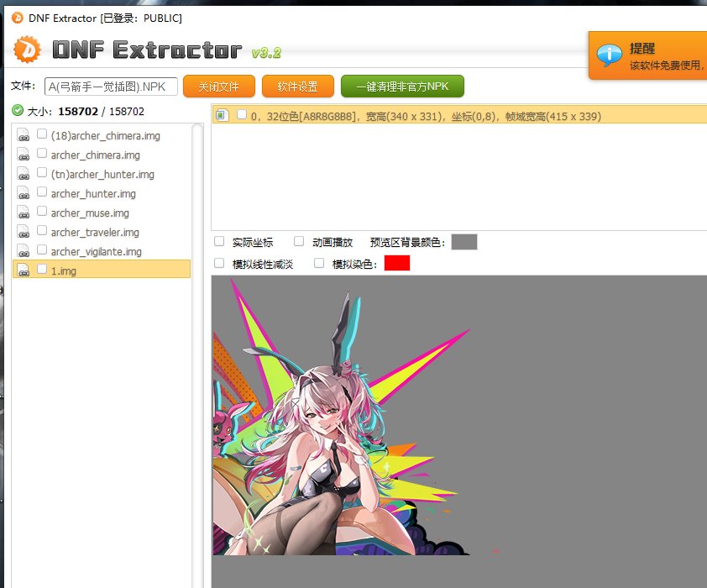The width and height of the screenshot is (707, 588).
Task: Click file icon for archer_chimera.img
Action: (x=24, y=155)
